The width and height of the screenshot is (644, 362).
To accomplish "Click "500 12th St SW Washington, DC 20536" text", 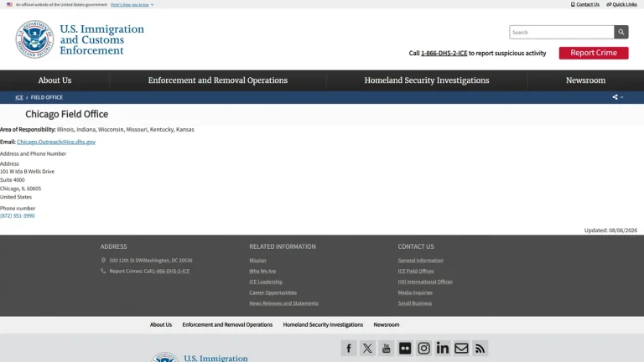I will [151, 261].
